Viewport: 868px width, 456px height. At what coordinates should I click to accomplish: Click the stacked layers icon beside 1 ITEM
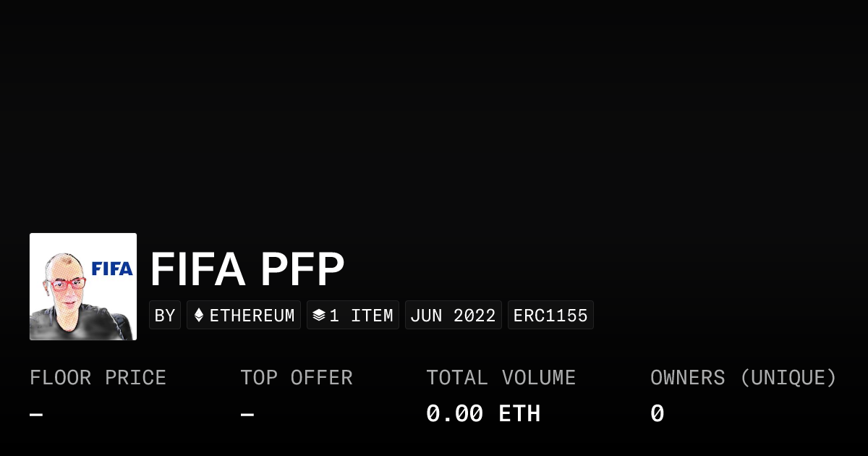coord(318,316)
